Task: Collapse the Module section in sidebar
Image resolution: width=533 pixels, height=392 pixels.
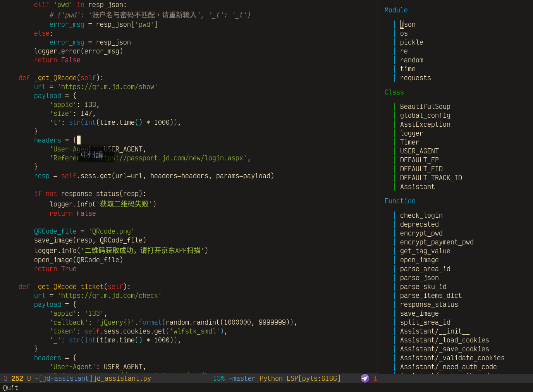Action: point(396,10)
